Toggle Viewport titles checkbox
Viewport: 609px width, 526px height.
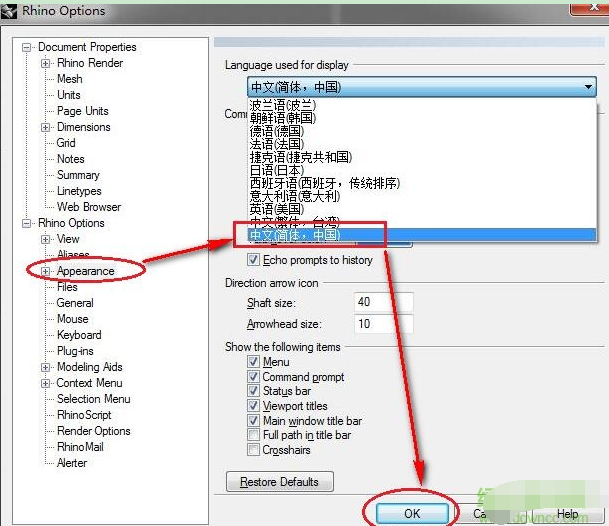(x=253, y=406)
